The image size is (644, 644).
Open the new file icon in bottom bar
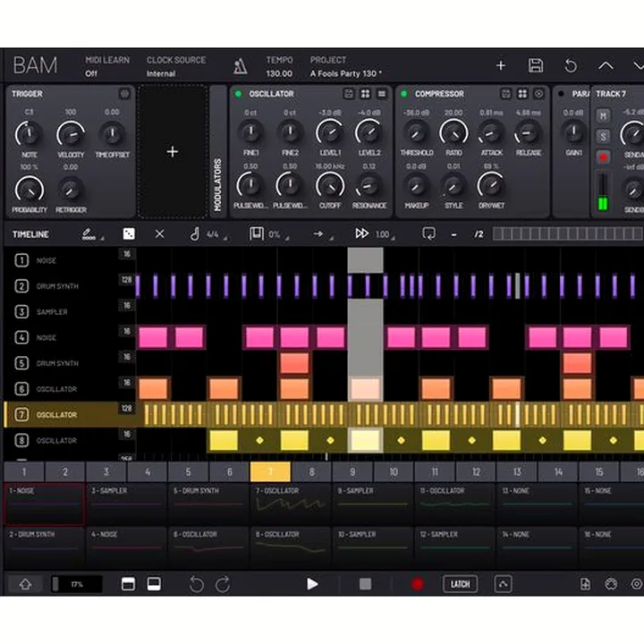point(585,584)
